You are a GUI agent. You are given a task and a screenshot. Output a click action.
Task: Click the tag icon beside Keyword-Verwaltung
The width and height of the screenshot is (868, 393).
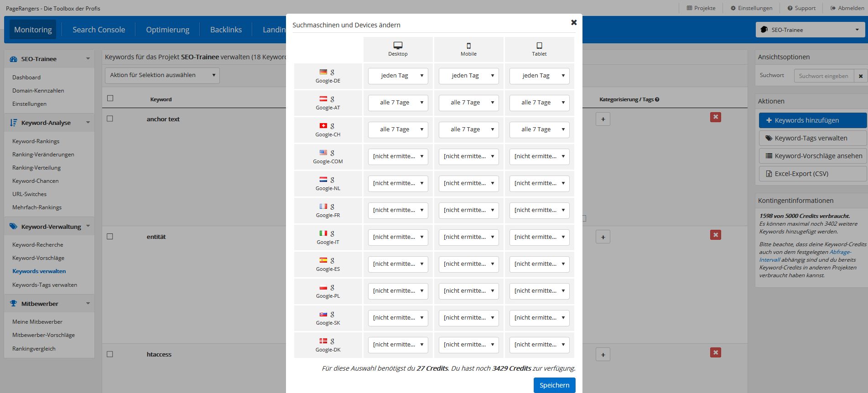[13, 227]
